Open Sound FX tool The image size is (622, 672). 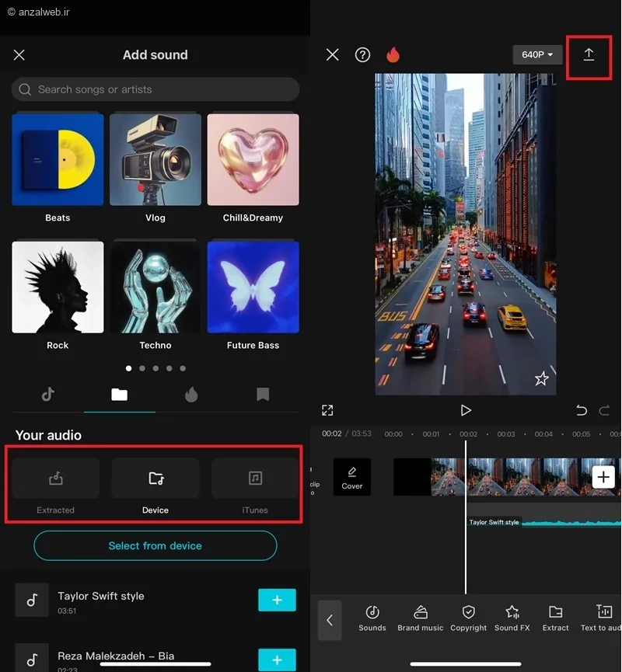(512, 618)
